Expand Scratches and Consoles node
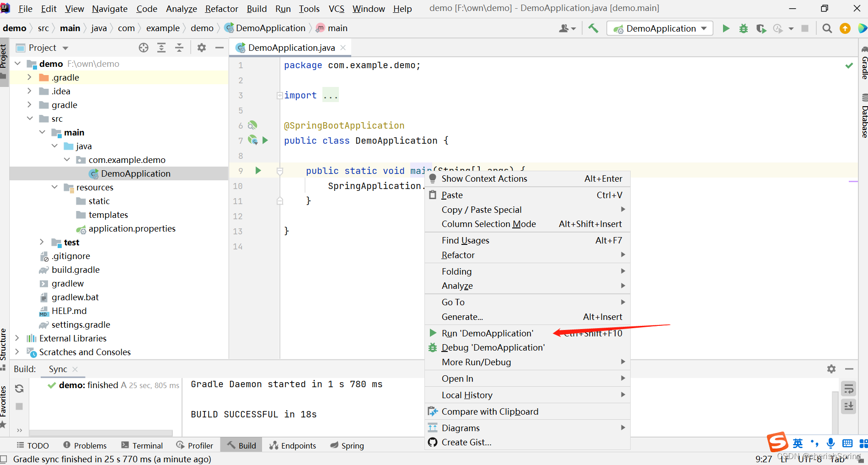The width and height of the screenshot is (868, 465). click(17, 352)
